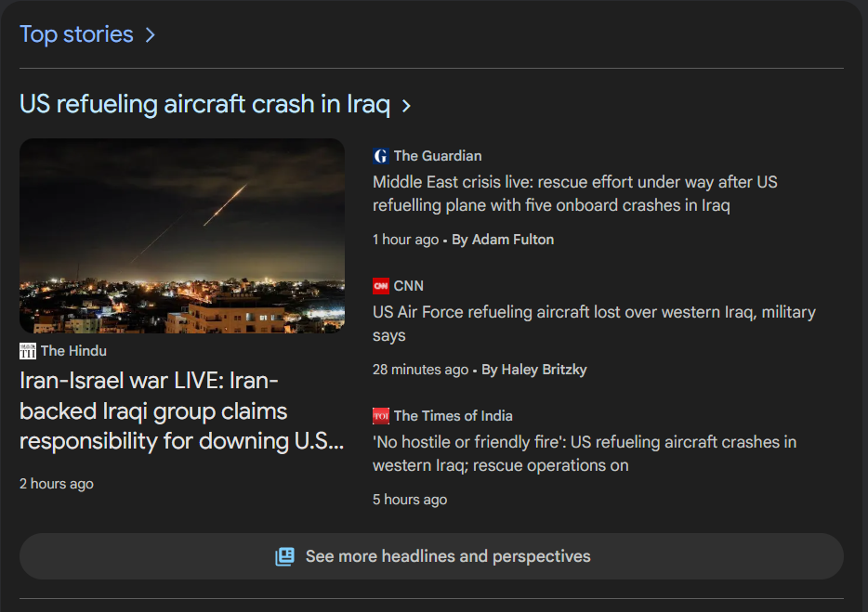The image size is (868, 612).
Task: Expand Top stories chevron arrow
Action: pos(150,35)
